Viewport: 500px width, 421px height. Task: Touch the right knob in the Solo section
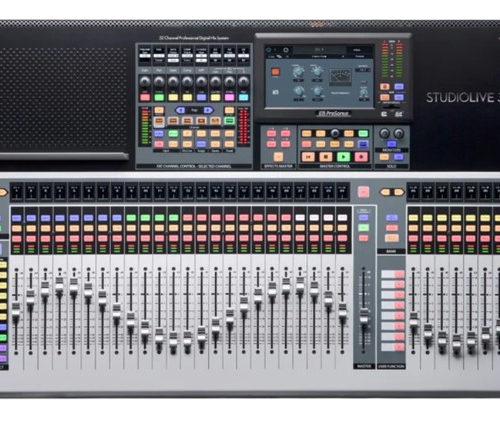coord(399,134)
